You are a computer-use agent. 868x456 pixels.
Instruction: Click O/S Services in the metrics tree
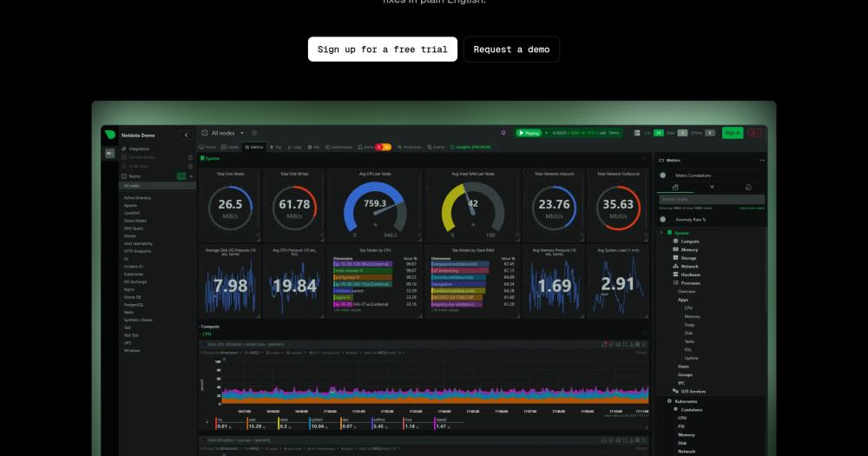[x=693, y=391]
